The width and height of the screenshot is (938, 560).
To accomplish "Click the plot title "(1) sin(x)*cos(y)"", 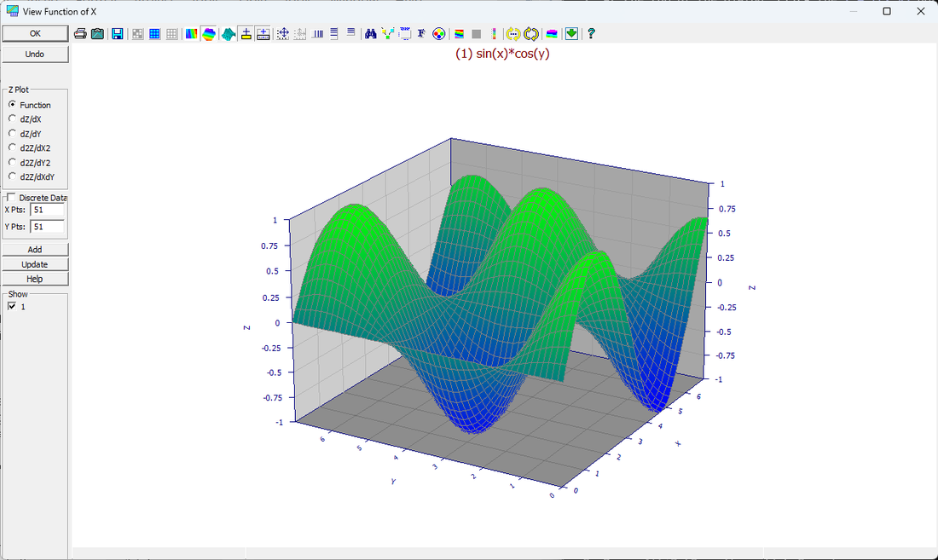I will [x=502, y=54].
